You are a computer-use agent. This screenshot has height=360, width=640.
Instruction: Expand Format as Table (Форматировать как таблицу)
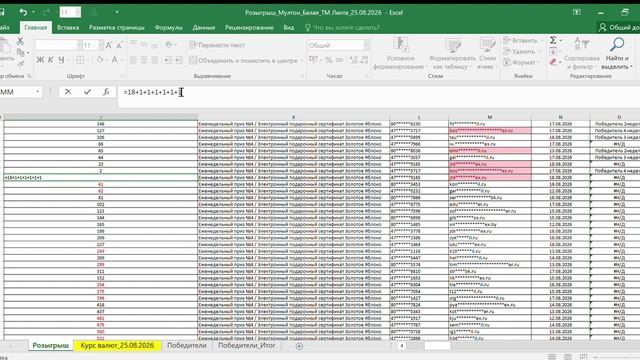click(x=452, y=53)
